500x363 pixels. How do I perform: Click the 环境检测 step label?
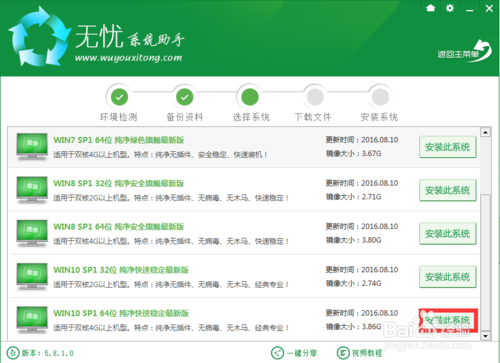pyautogui.click(x=119, y=117)
